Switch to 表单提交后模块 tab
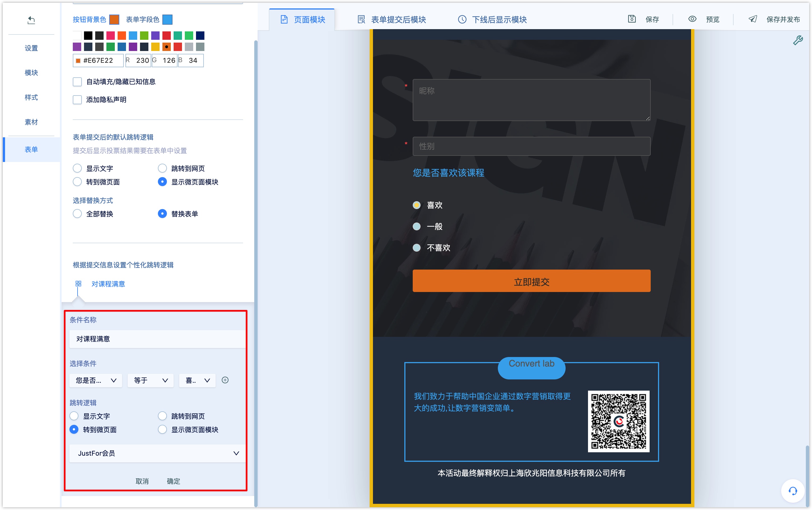Screen dimensions: 812x510 coord(391,20)
